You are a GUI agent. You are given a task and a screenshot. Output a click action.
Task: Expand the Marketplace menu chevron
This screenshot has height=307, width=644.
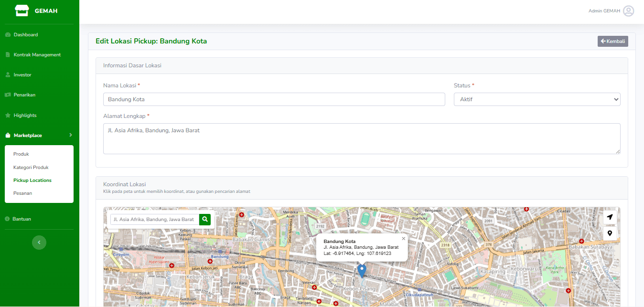coord(70,136)
